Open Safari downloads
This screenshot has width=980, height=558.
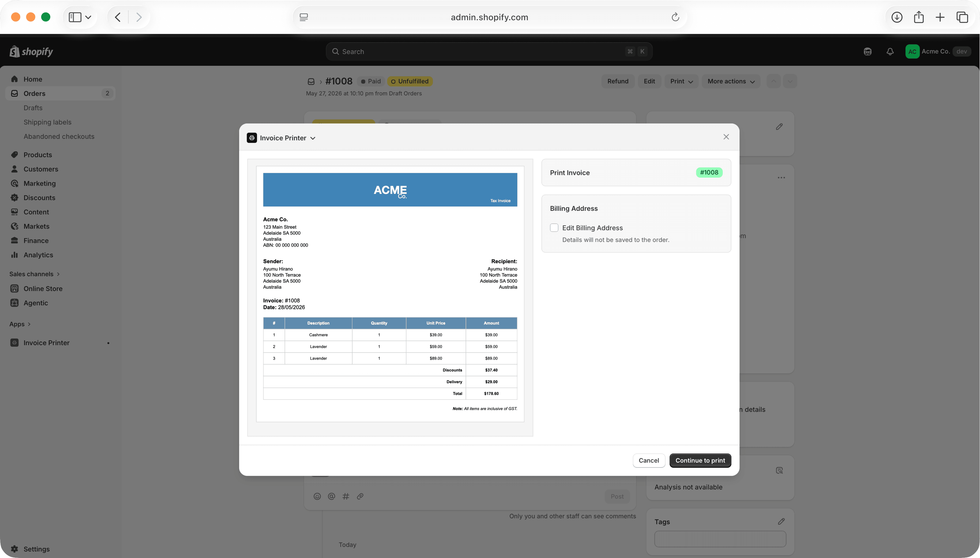(x=897, y=17)
